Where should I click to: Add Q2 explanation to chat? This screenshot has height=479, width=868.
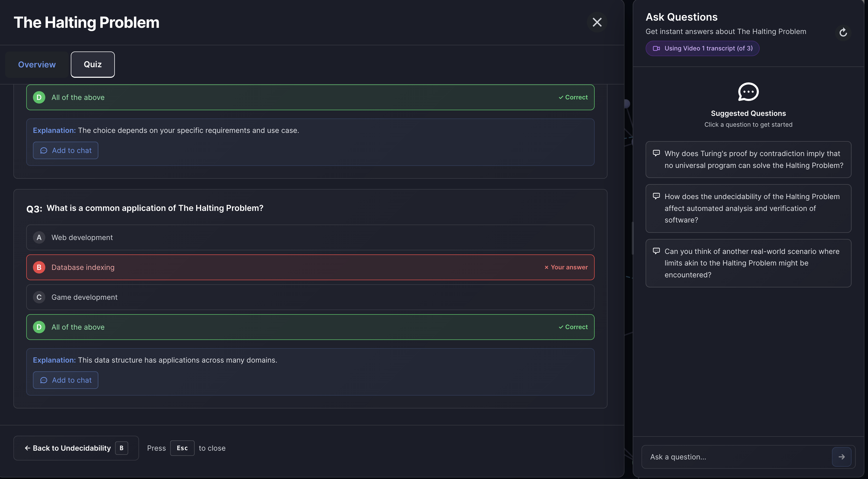pyautogui.click(x=65, y=150)
